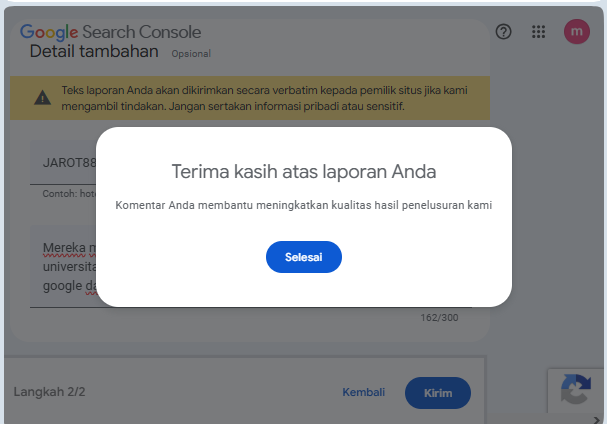
Task: Click the Selesai button in the dialog
Action: click(303, 257)
